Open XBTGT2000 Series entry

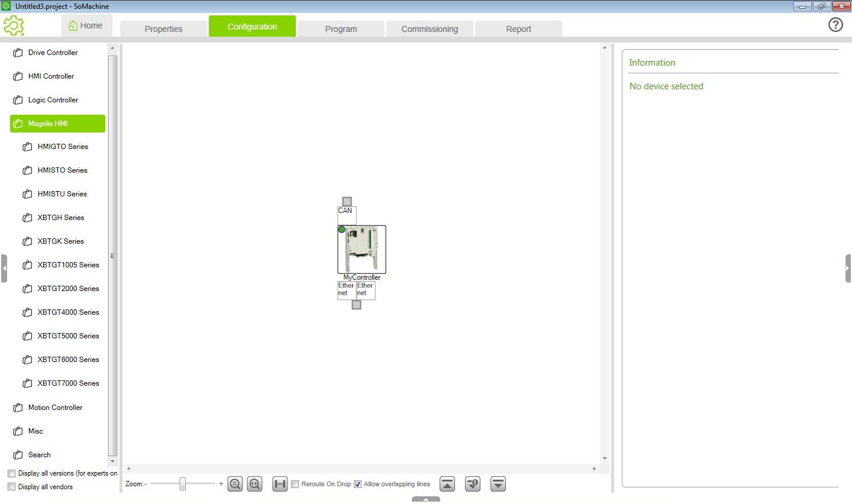click(68, 289)
